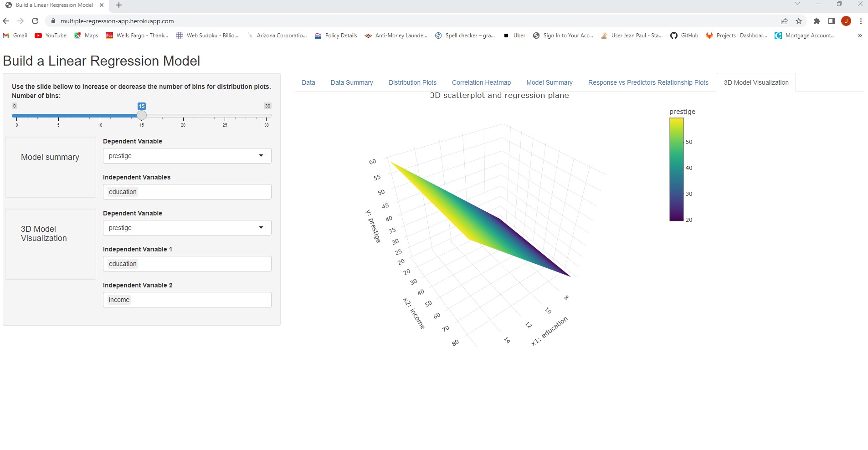
Task: Click the browser forward arrow
Action: pos(21,21)
